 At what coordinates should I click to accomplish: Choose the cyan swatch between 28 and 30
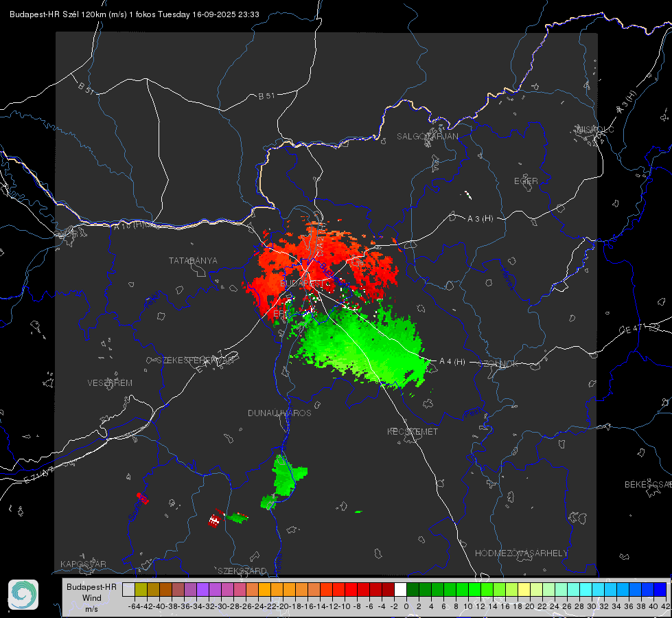pyautogui.click(x=586, y=589)
